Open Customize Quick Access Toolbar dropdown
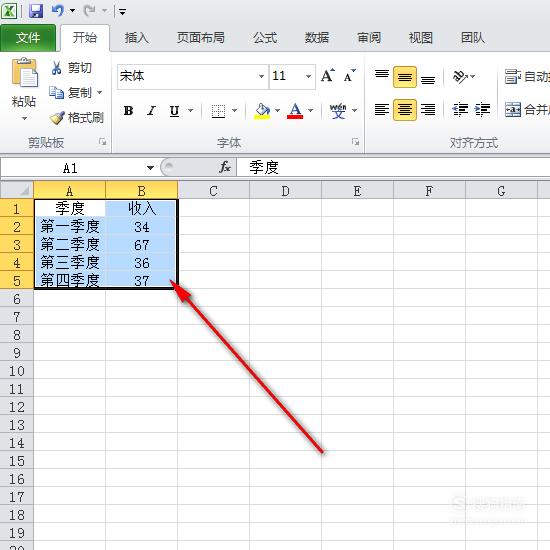This screenshot has height=550, width=550. tap(122, 12)
